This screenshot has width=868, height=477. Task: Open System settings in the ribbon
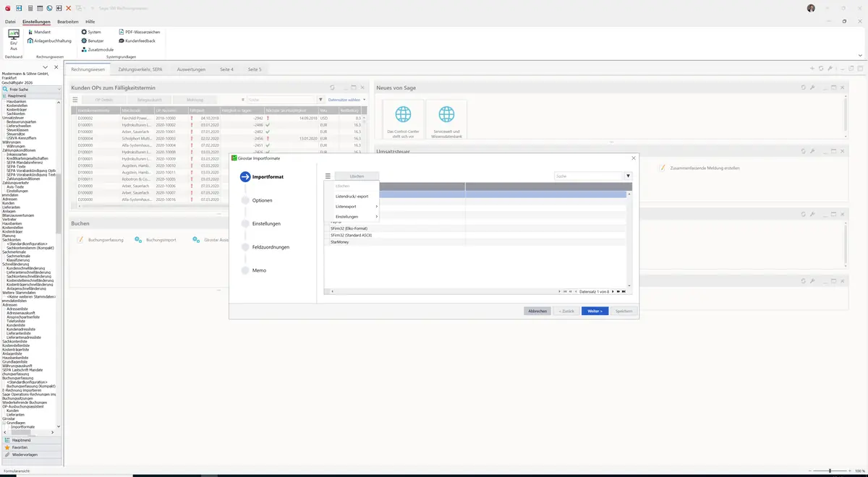point(91,32)
